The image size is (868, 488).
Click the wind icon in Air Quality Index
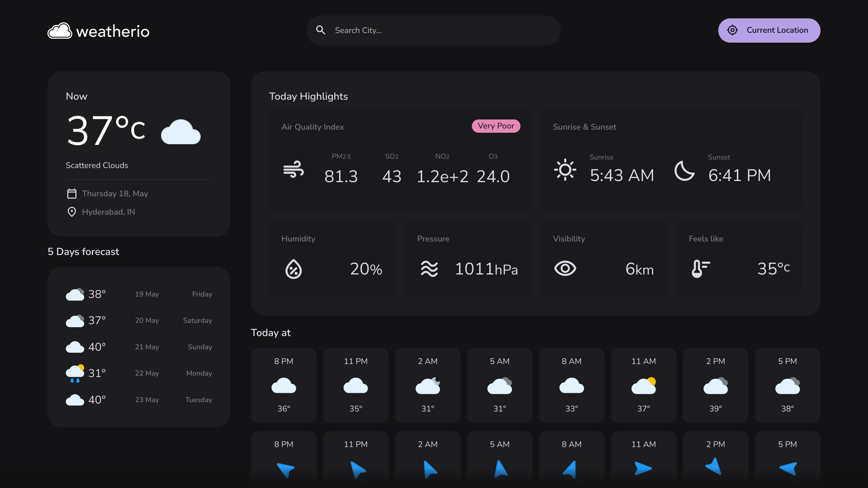(x=293, y=169)
